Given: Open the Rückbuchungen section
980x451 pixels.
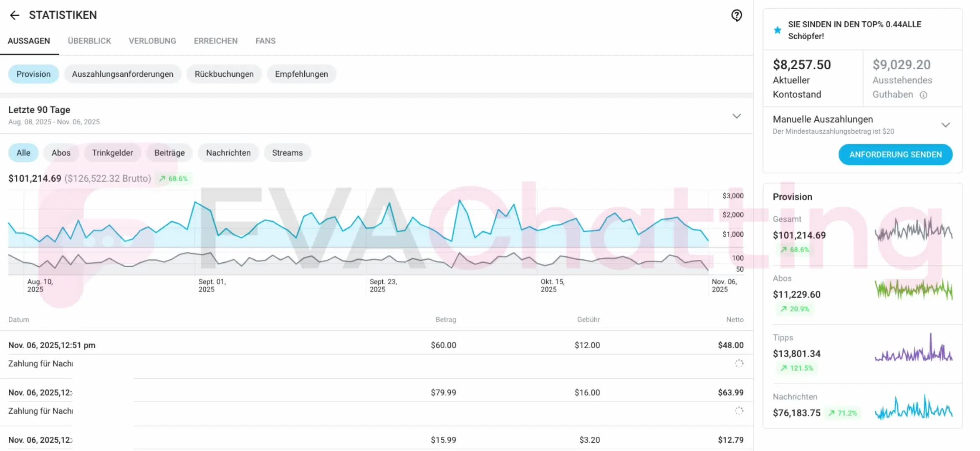Looking at the screenshot, I should click(224, 74).
